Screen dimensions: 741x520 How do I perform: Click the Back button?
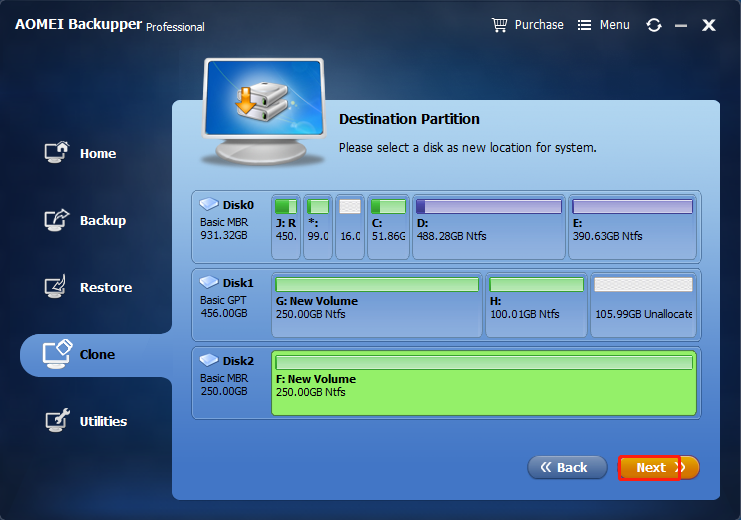coord(567,468)
